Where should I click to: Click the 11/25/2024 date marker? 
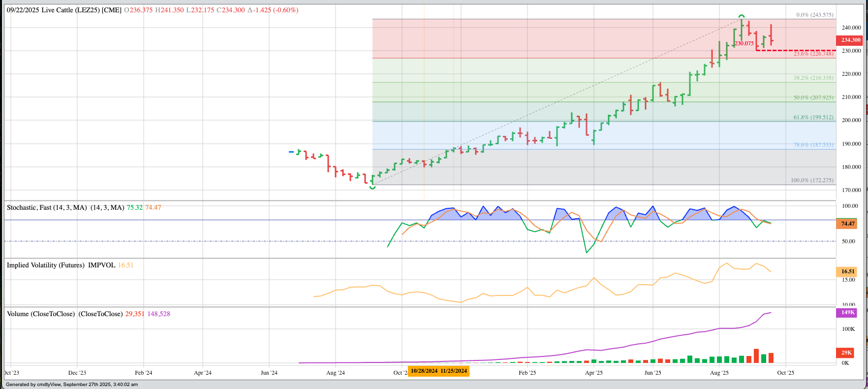click(454, 371)
